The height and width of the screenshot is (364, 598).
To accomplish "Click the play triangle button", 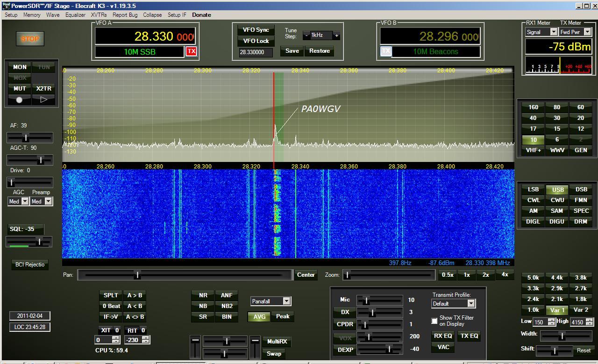I will pos(43,99).
